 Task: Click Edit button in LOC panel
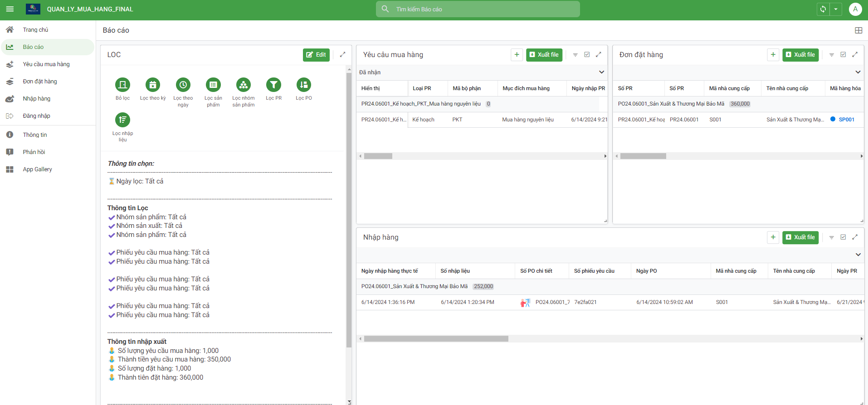coord(316,55)
